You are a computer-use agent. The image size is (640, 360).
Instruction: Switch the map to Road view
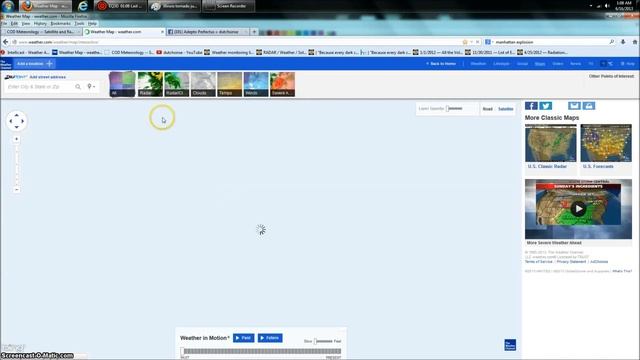click(x=487, y=109)
